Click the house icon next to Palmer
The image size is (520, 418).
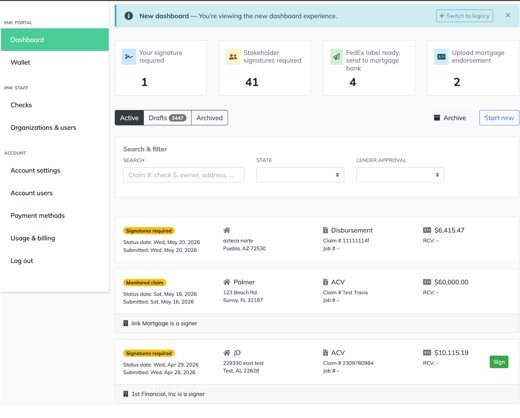[x=227, y=282]
